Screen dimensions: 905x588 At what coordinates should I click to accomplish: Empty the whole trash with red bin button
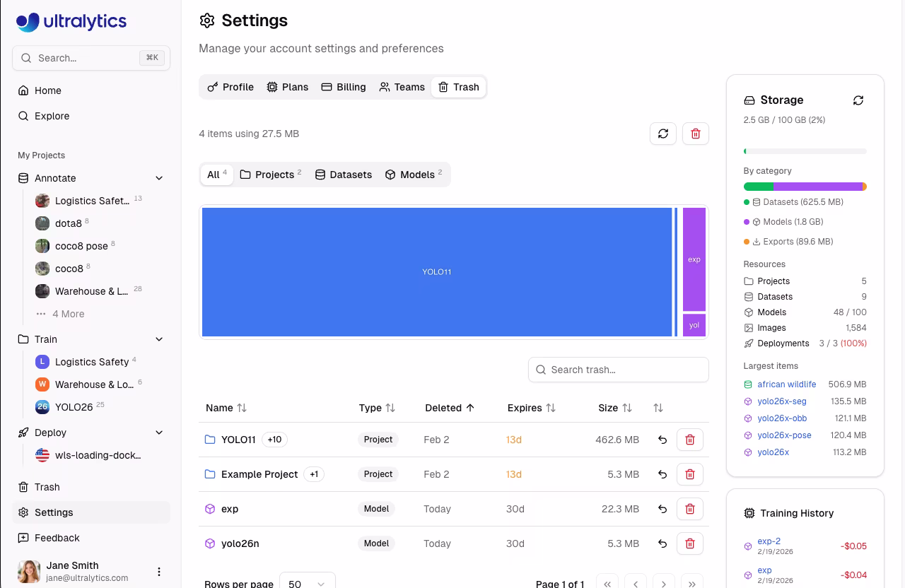[x=696, y=134]
